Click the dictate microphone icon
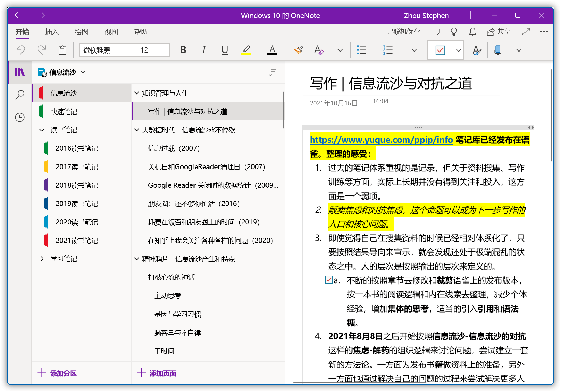561x392 pixels. coord(498,50)
